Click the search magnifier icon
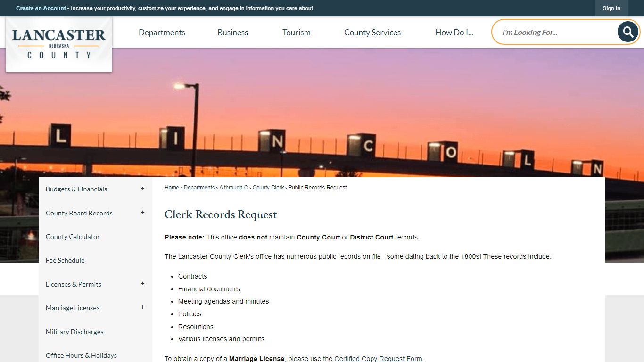The image size is (644, 362). (x=628, y=32)
